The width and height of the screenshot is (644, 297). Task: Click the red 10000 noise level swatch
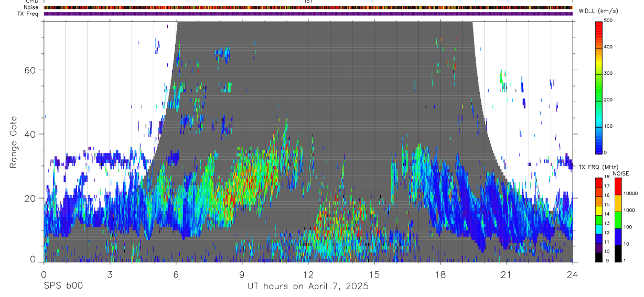coord(618,186)
